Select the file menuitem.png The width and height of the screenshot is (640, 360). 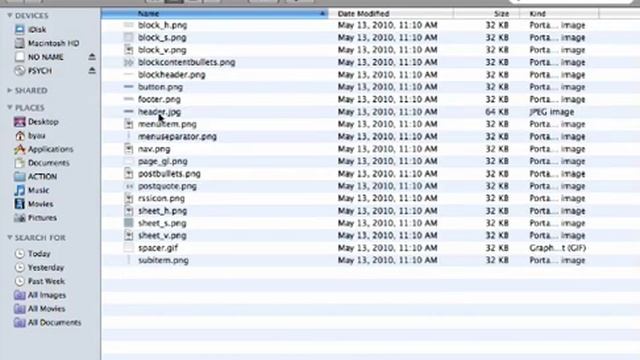click(x=167, y=124)
